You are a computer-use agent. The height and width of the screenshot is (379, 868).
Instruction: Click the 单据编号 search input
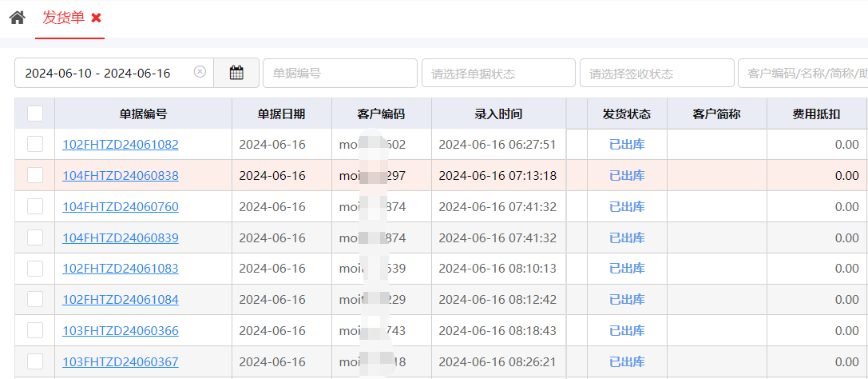click(x=339, y=73)
